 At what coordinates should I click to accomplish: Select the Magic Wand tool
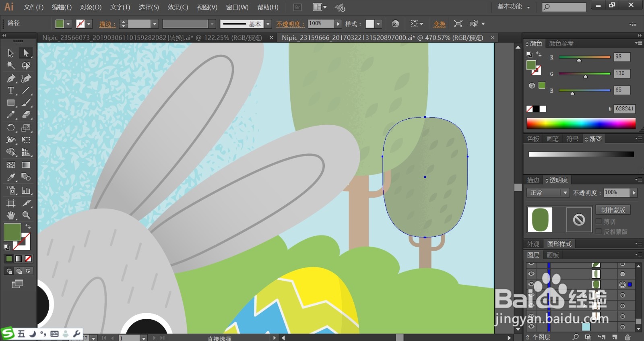click(x=11, y=65)
